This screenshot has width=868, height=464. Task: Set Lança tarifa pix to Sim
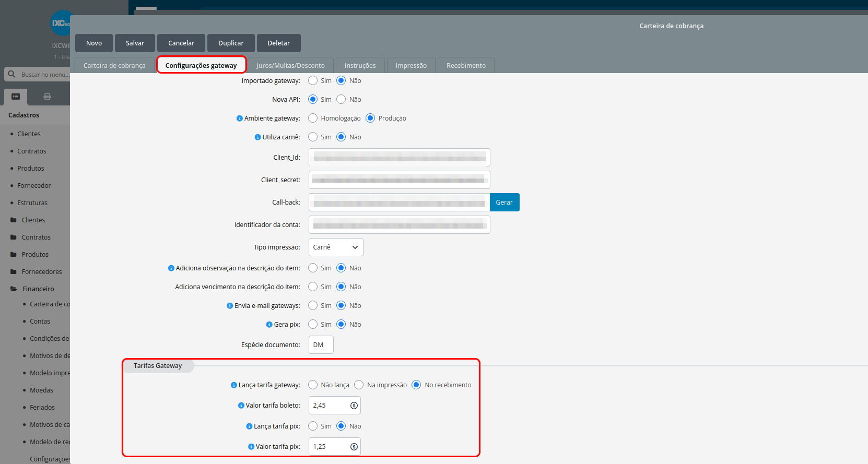(x=313, y=426)
